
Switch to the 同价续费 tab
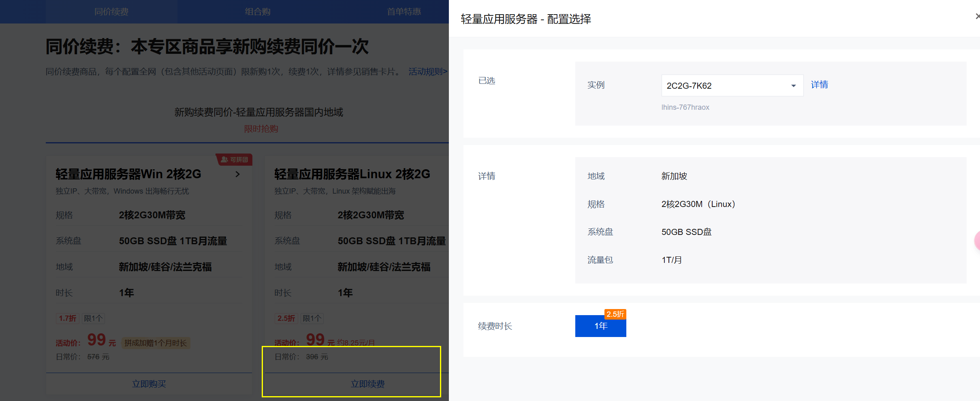(111, 12)
